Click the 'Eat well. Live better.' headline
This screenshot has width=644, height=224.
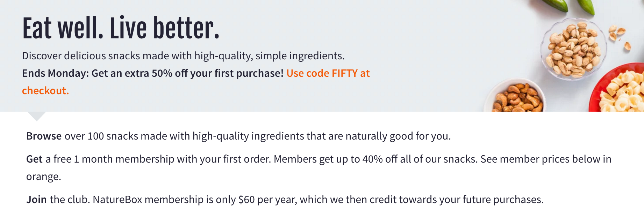coord(121,28)
